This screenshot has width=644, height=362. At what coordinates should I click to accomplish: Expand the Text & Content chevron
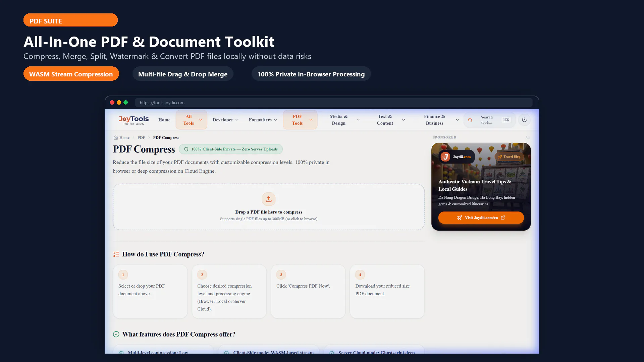[404, 120]
